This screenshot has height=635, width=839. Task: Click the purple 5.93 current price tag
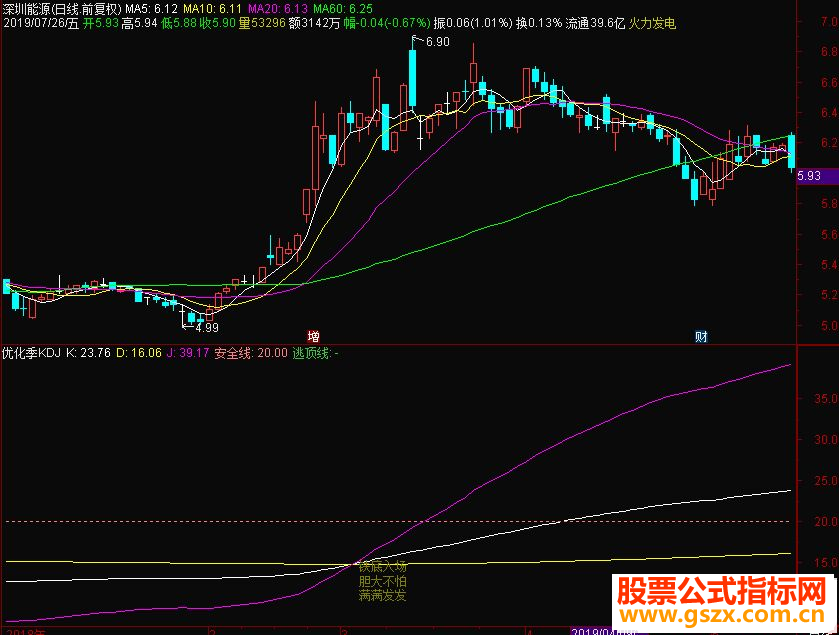pyautogui.click(x=818, y=176)
